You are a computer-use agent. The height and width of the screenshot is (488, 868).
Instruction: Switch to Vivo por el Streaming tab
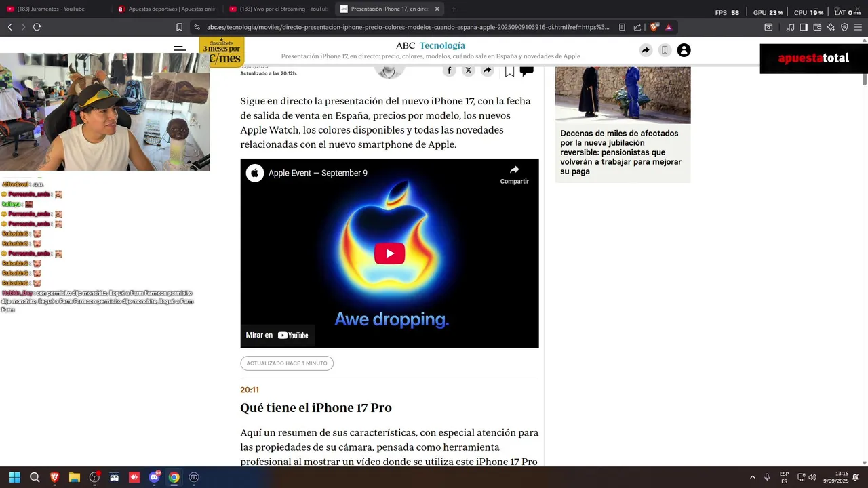[x=278, y=9]
